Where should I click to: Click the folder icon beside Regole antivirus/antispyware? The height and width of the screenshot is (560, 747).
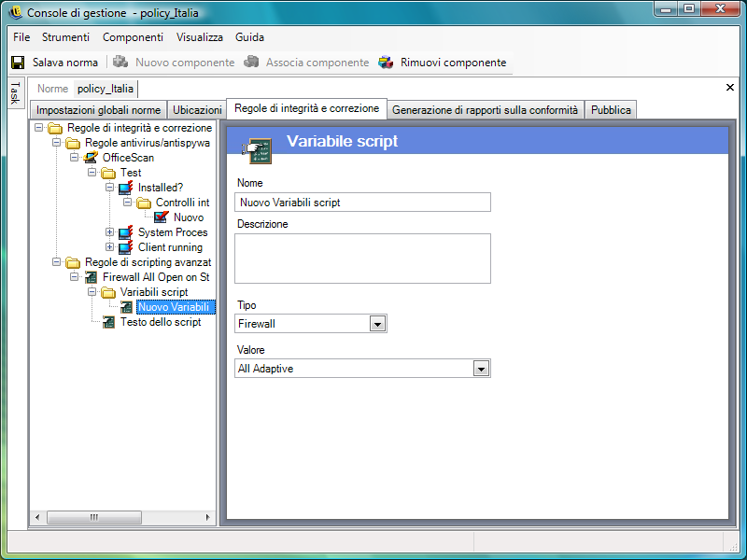click(x=73, y=143)
